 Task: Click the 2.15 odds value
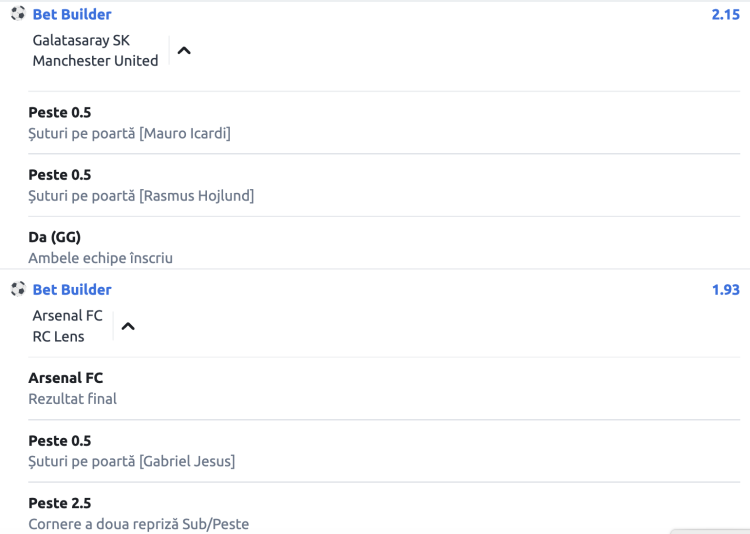[x=725, y=14]
